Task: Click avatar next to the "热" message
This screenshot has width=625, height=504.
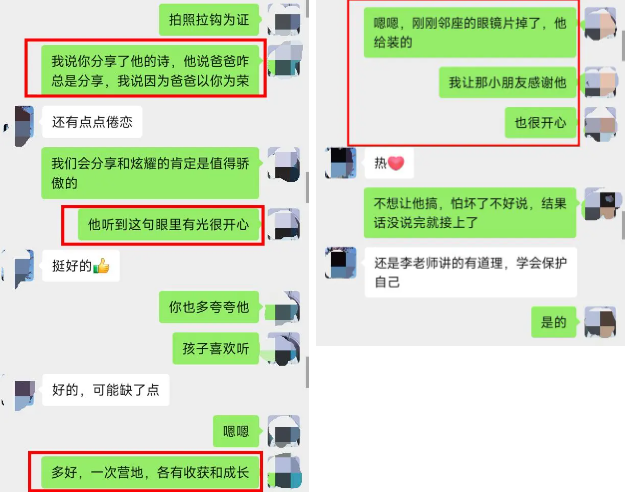Action: (x=341, y=163)
